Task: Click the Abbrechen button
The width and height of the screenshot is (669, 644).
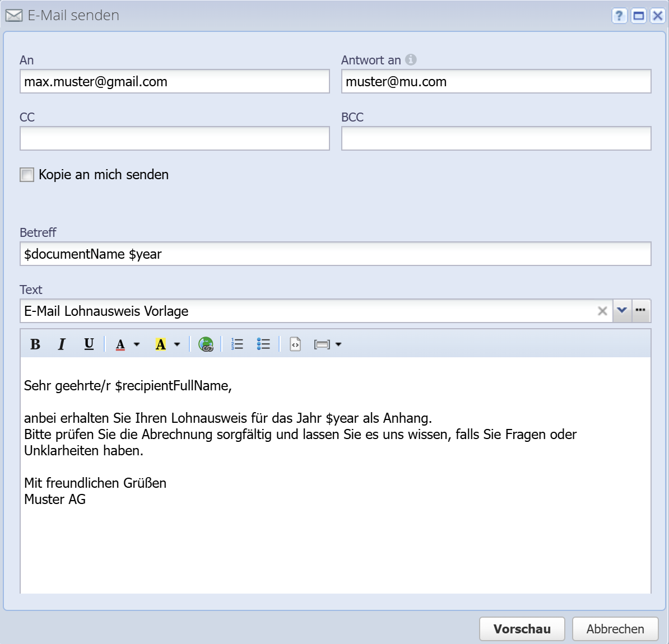Action: click(x=615, y=629)
